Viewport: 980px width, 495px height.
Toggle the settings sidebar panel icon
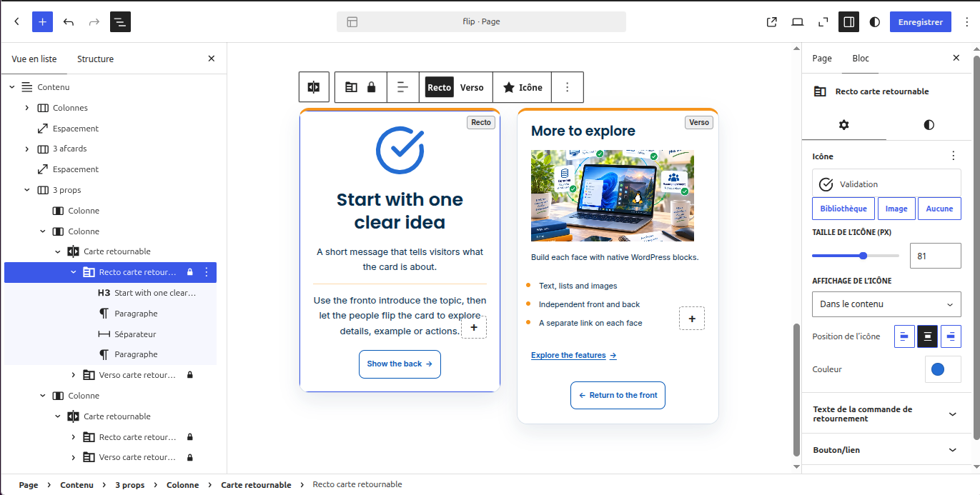click(849, 21)
